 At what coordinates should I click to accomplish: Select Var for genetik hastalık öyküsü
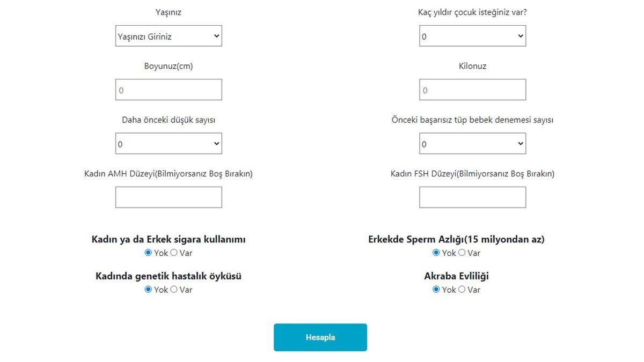[173, 289]
